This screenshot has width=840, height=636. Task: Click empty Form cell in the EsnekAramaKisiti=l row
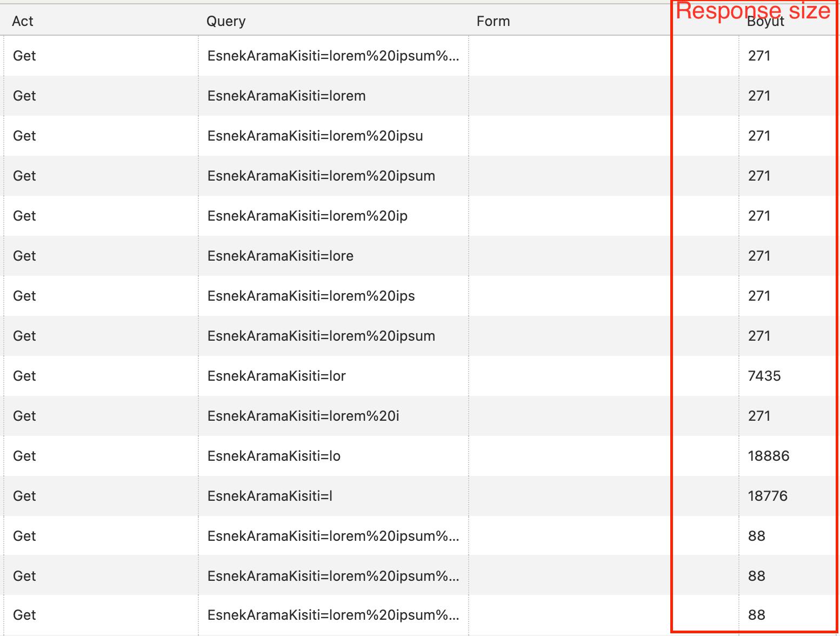click(x=604, y=496)
